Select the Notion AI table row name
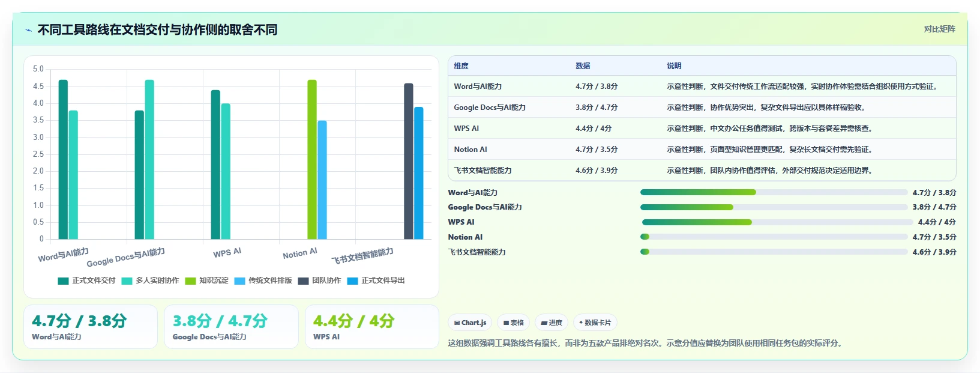Viewport: 980px width, 373px height. (470, 150)
